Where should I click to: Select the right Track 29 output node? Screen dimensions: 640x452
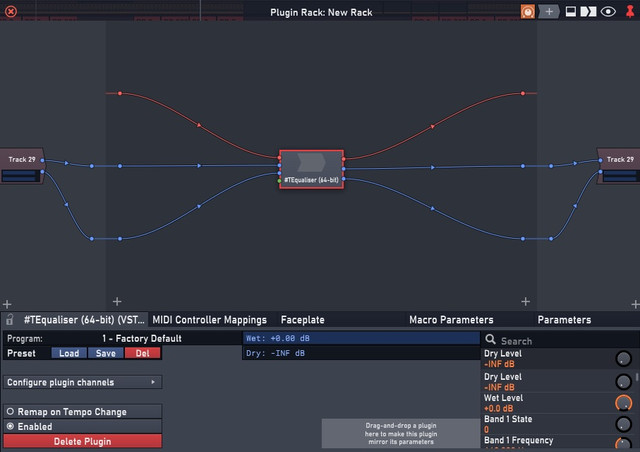pos(619,166)
